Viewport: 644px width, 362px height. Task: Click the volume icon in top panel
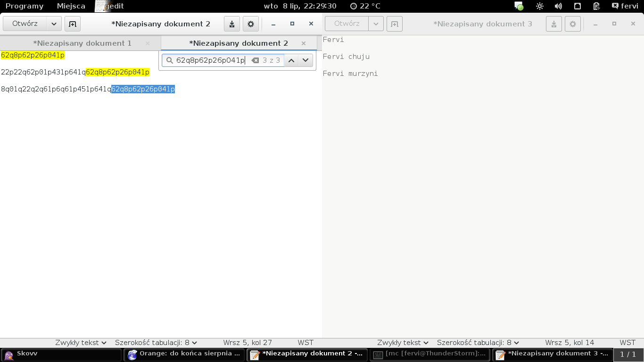[x=558, y=6]
